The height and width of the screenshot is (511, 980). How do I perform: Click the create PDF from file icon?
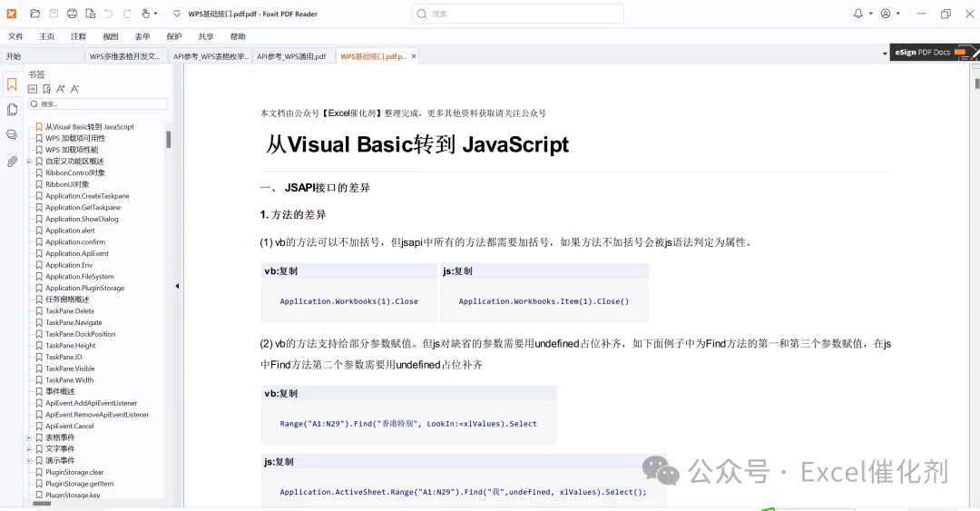coord(91,13)
